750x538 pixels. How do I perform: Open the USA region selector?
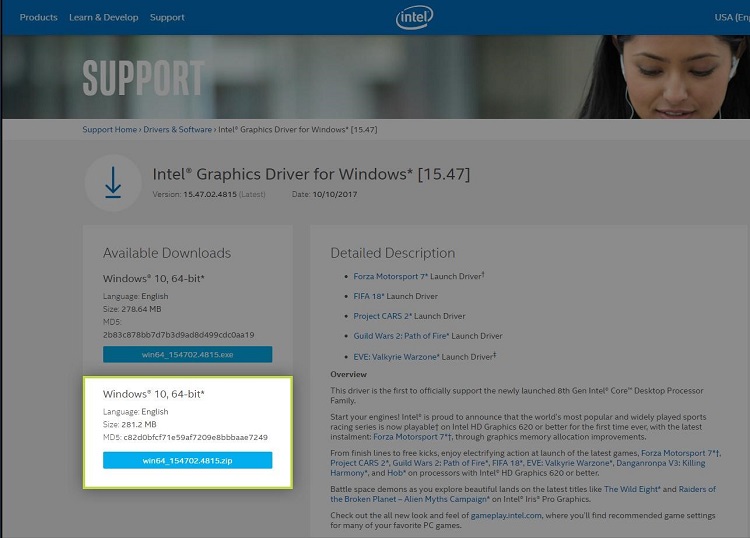coord(732,17)
